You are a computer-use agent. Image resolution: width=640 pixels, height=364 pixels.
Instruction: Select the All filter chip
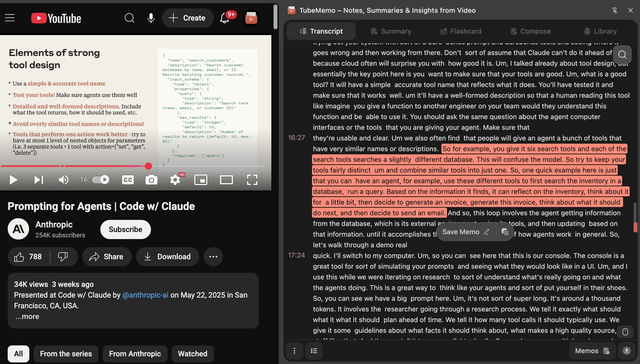point(18,354)
